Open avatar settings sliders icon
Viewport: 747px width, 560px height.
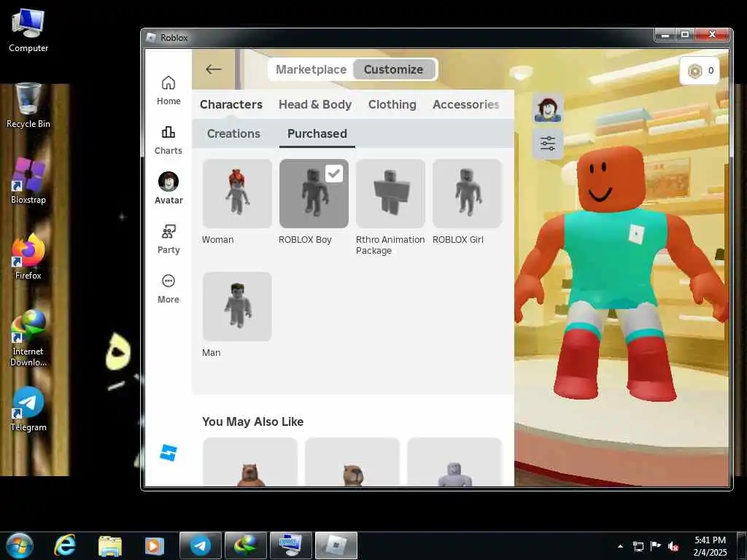pos(548,144)
